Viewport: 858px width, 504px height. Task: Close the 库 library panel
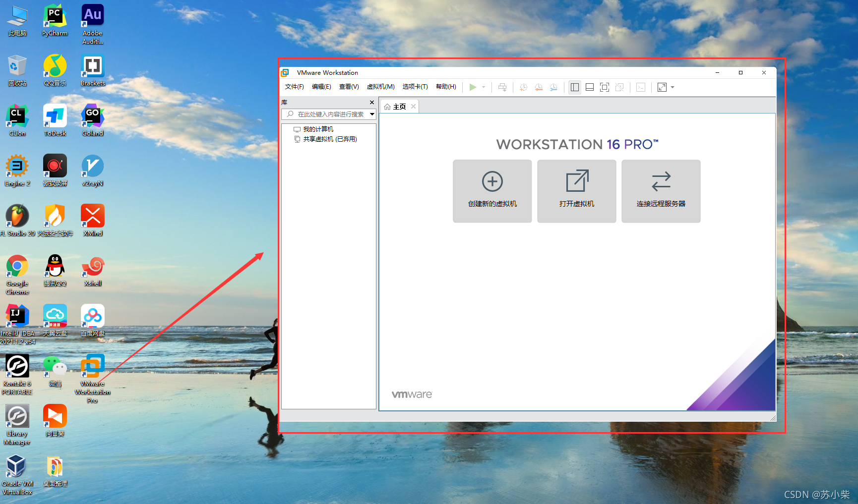pyautogui.click(x=372, y=102)
